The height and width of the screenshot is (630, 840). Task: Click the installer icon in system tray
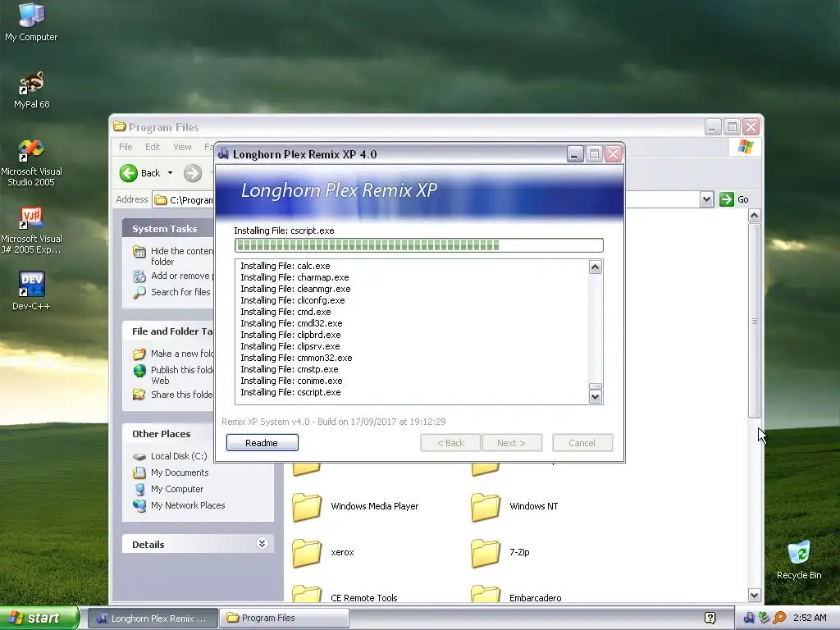tap(749, 618)
